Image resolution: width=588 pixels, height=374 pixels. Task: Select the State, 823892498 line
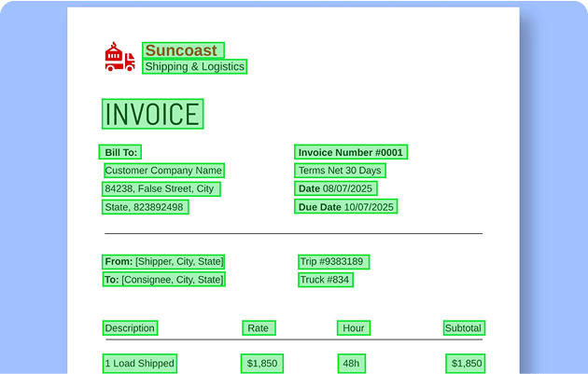pyautogui.click(x=145, y=207)
